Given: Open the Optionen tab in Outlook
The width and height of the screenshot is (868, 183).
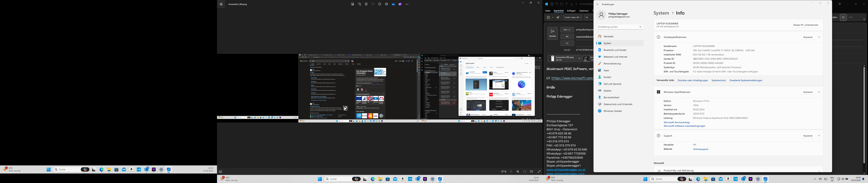Looking at the screenshot, I should [x=584, y=11].
